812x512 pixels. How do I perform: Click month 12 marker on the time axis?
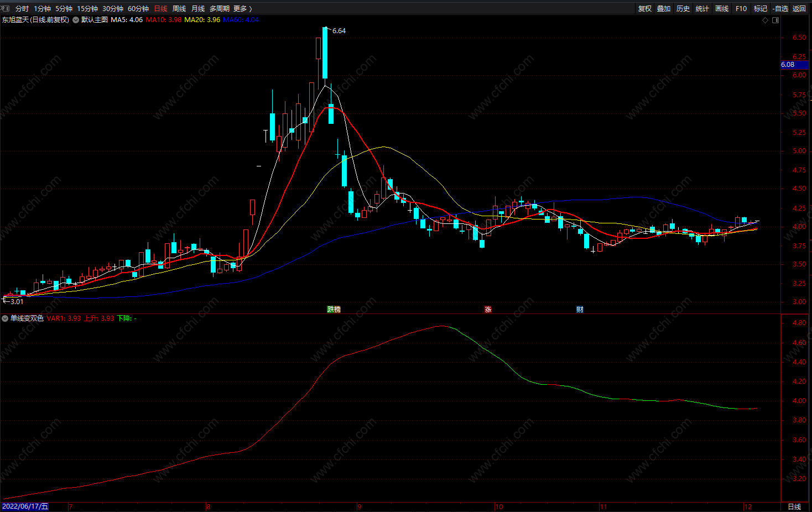point(748,507)
